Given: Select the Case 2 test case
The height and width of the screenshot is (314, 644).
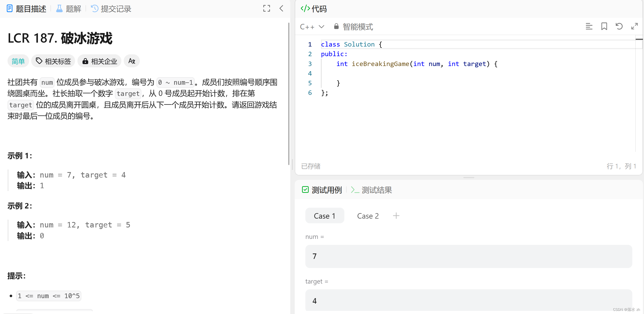Looking at the screenshot, I should point(368,216).
